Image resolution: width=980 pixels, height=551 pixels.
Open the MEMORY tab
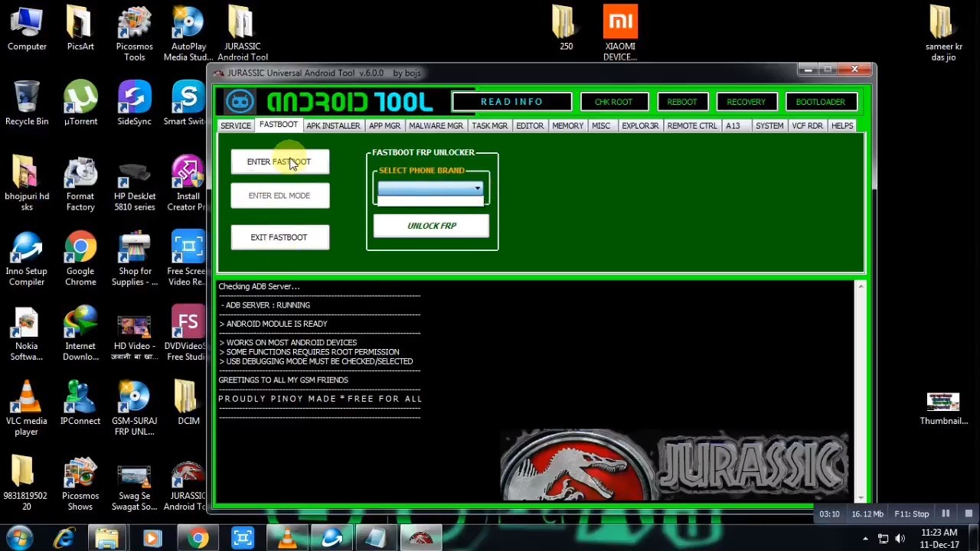pyautogui.click(x=567, y=126)
